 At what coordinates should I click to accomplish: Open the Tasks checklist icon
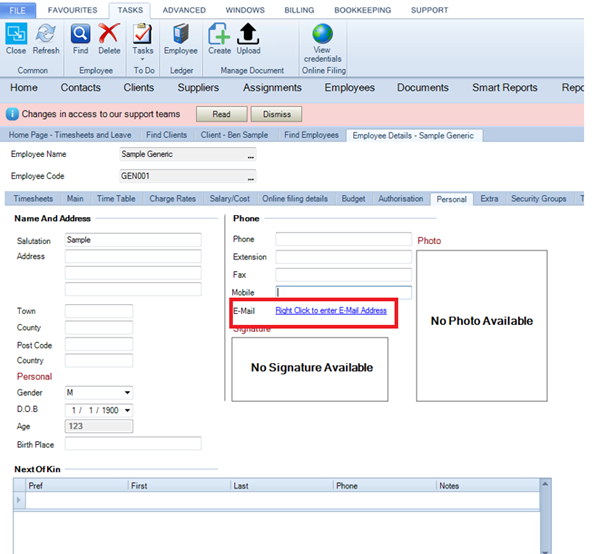click(143, 34)
